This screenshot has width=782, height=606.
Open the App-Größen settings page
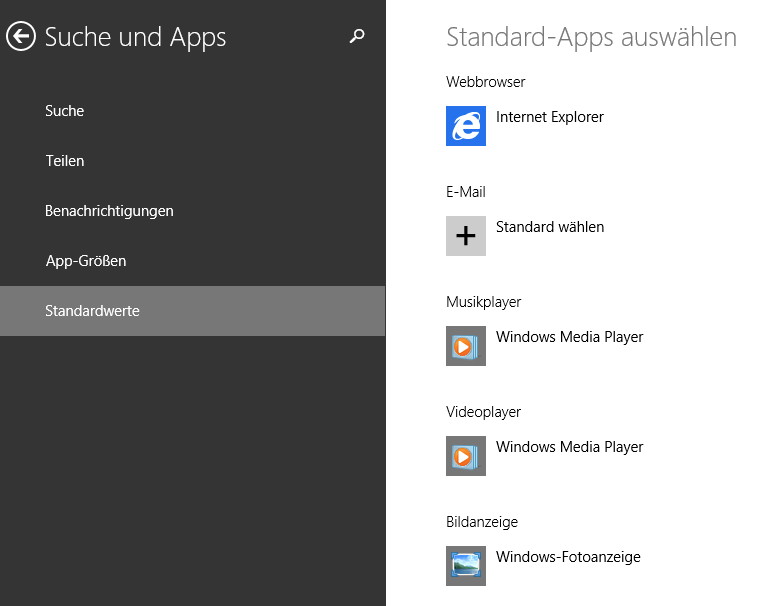click(193, 260)
